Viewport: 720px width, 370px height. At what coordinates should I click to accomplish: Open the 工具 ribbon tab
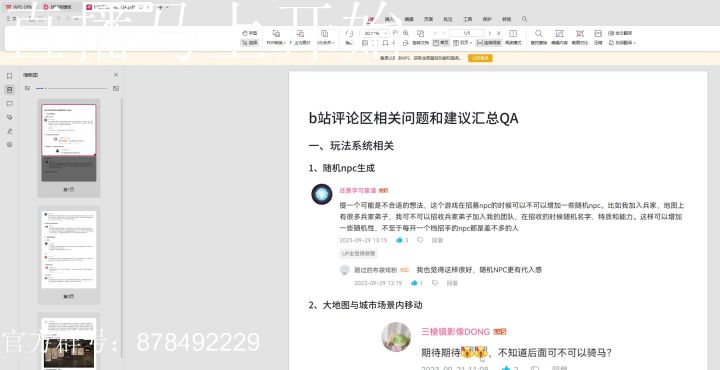pos(467,19)
